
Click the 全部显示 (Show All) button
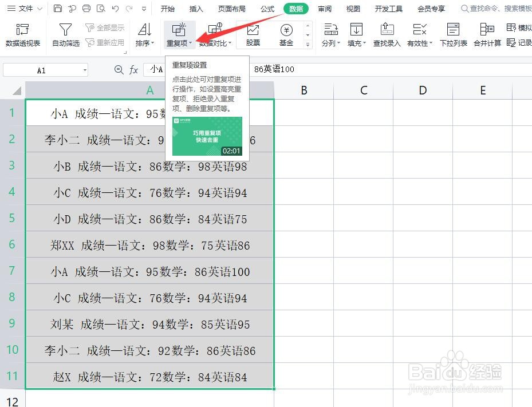coord(105,26)
